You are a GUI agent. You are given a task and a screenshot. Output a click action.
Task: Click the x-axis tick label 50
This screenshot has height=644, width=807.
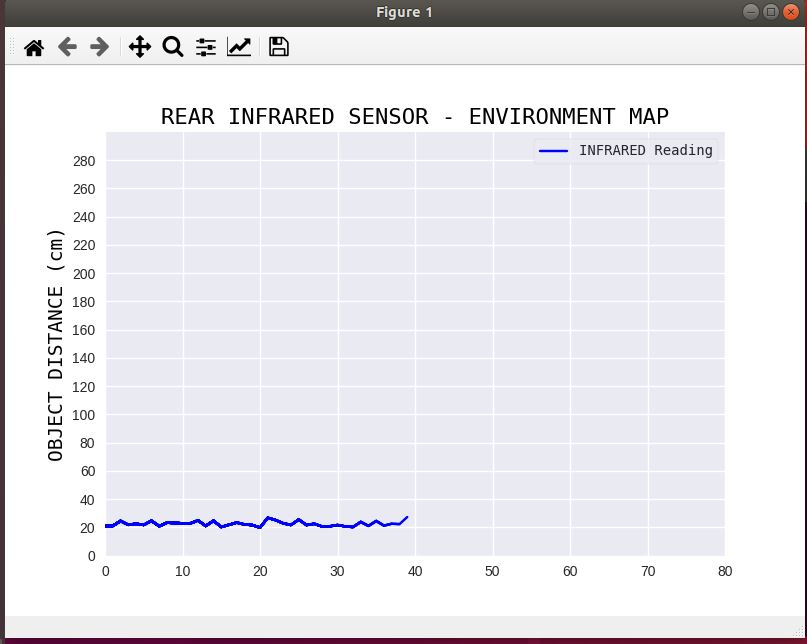[x=492, y=571]
